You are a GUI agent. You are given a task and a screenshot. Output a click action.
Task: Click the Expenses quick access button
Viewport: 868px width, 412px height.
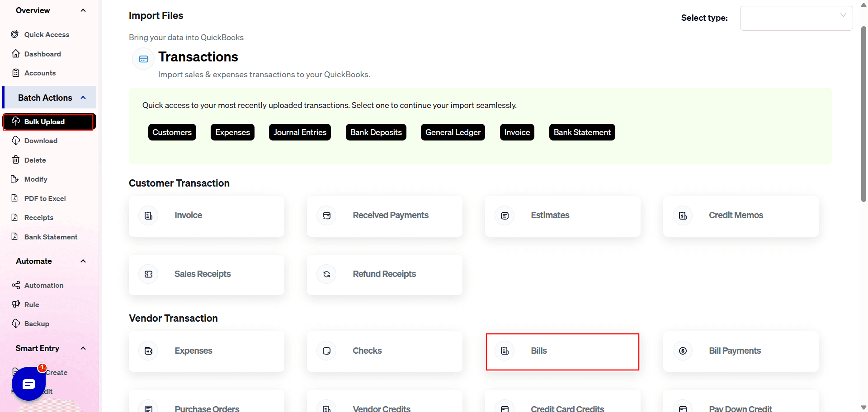[x=232, y=132]
